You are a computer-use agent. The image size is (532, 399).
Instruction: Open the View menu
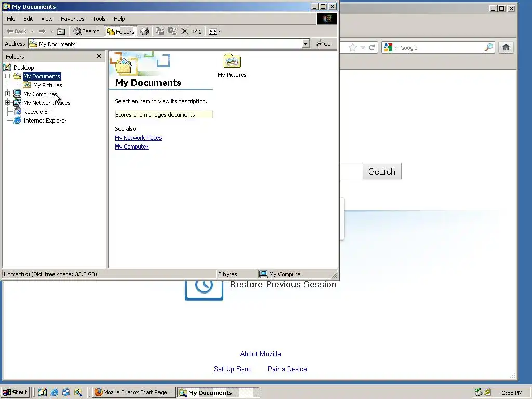47,19
